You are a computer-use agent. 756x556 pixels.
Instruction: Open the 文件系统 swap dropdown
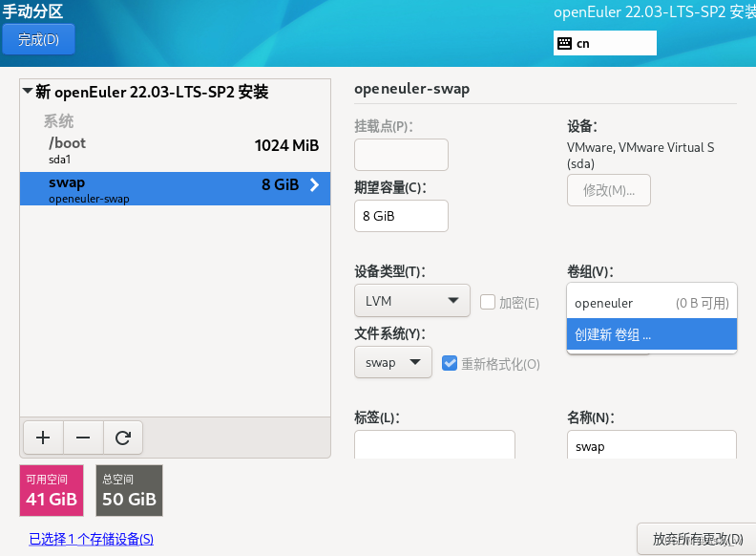393,362
